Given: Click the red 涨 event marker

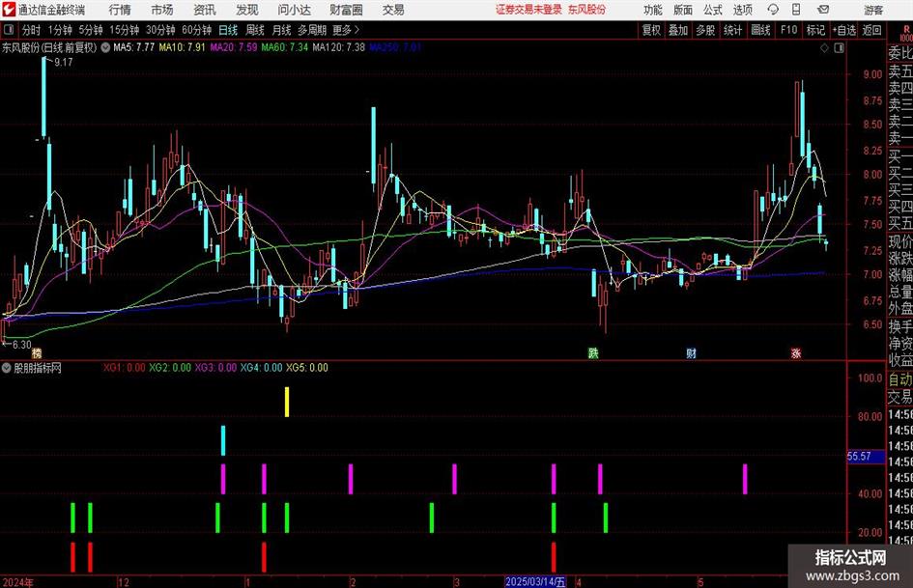Looking at the screenshot, I should tap(796, 352).
